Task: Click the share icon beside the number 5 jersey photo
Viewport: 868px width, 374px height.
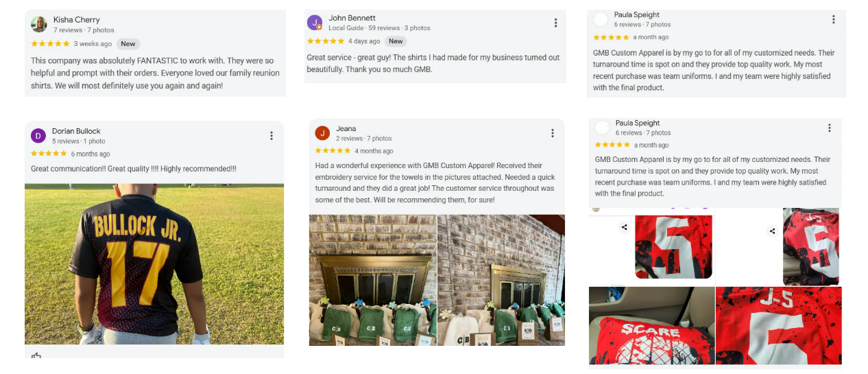Action: point(625,227)
